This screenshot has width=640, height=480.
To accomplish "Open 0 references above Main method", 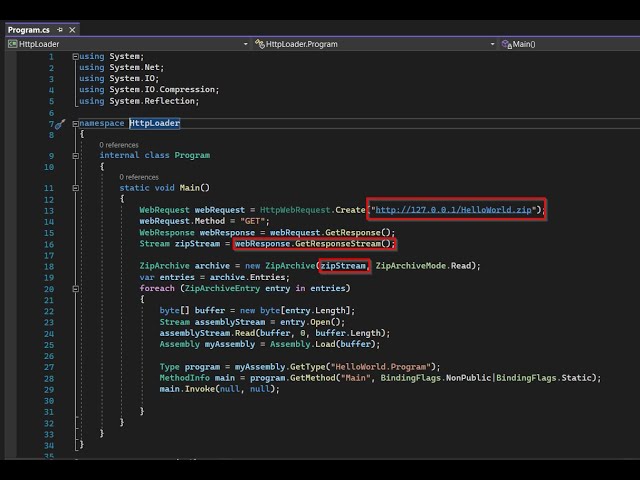I will pyautogui.click(x=139, y=177).
